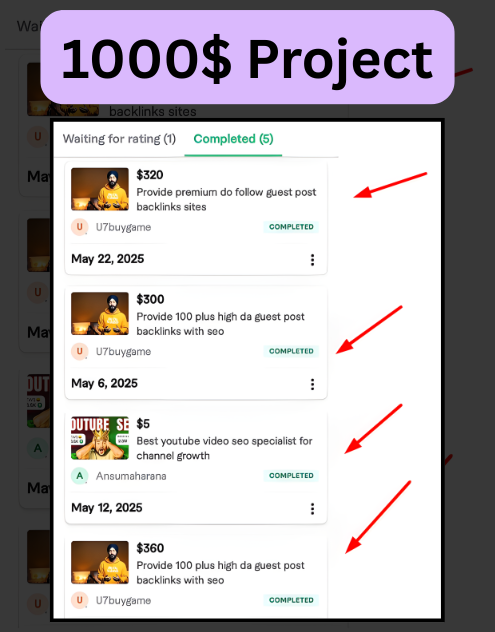Switch to Waiting for rating tab

point(119,139)
